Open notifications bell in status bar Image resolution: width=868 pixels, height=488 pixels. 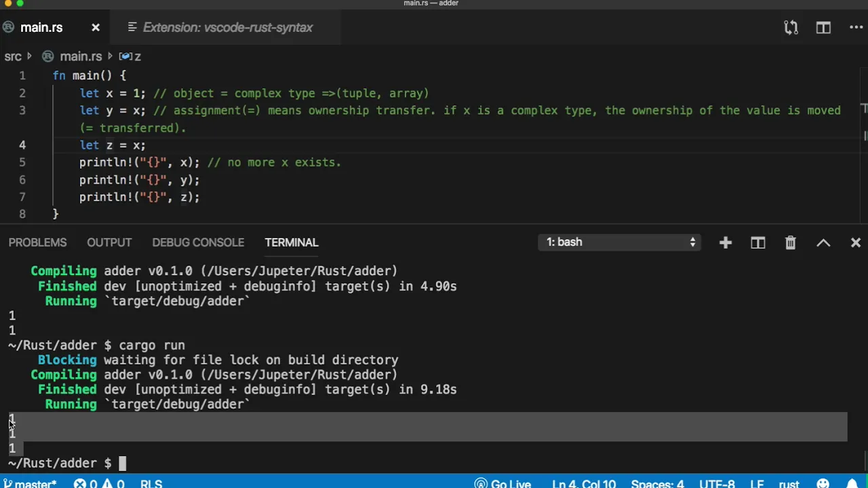pos(852,483)
